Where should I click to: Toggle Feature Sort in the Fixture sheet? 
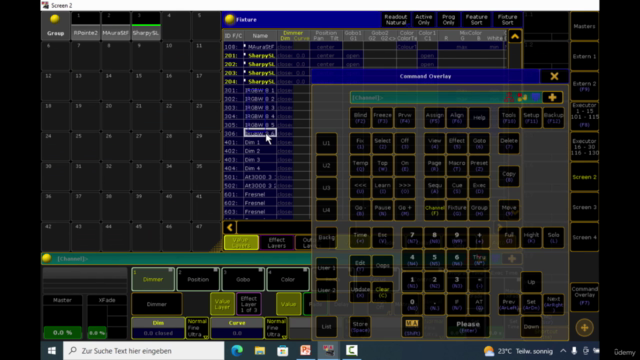476,20
